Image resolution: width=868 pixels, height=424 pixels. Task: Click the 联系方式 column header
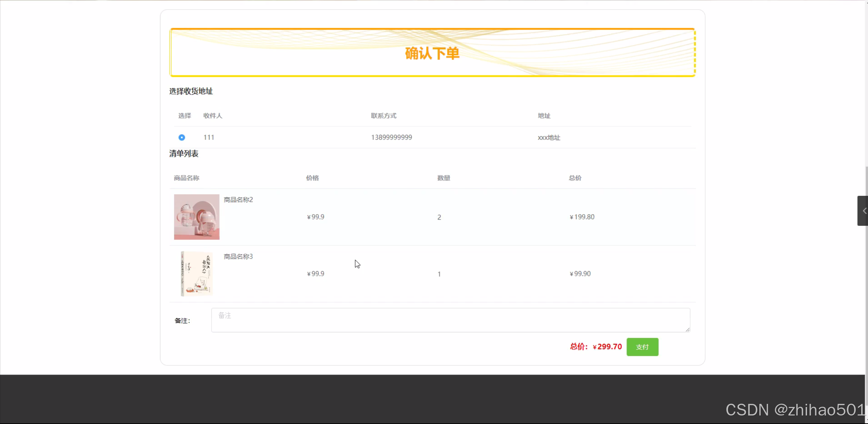tap(383, 116)
